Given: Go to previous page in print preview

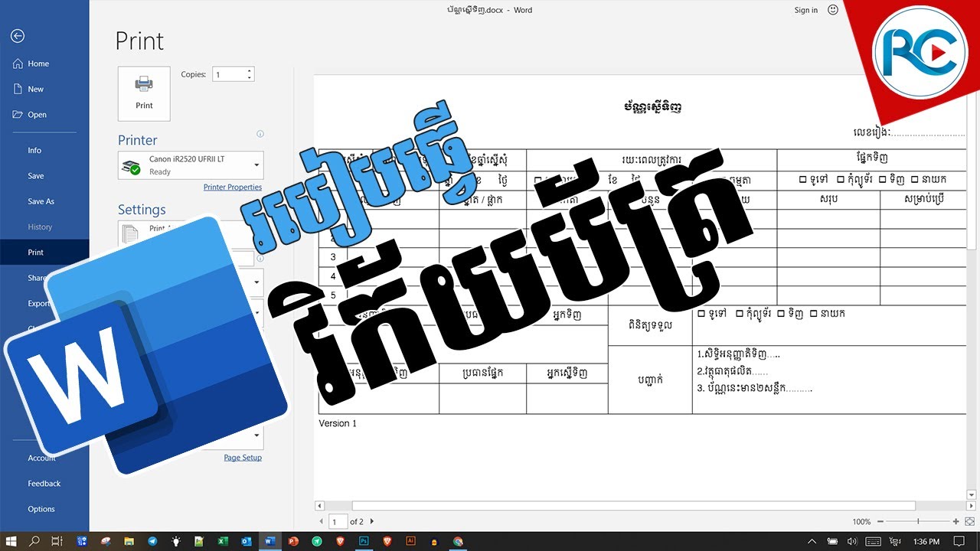Looking at the screenshot, I should point(322,521).
